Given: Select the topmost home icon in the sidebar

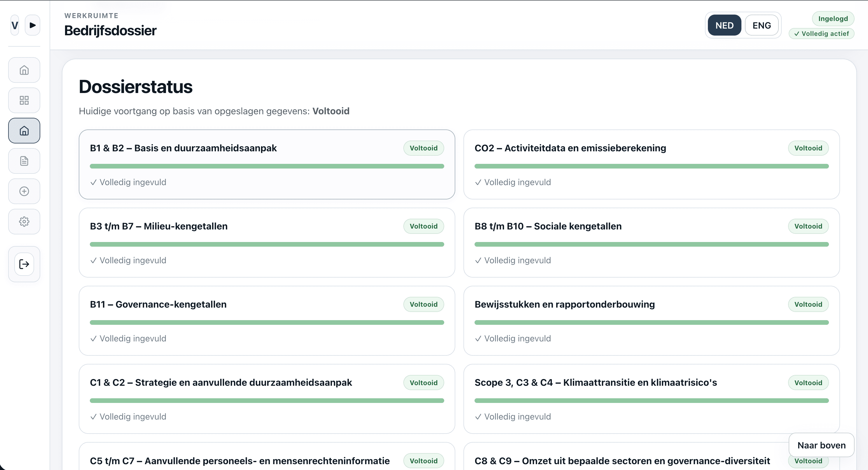Looking at the screenshot, I should (24, 70).
